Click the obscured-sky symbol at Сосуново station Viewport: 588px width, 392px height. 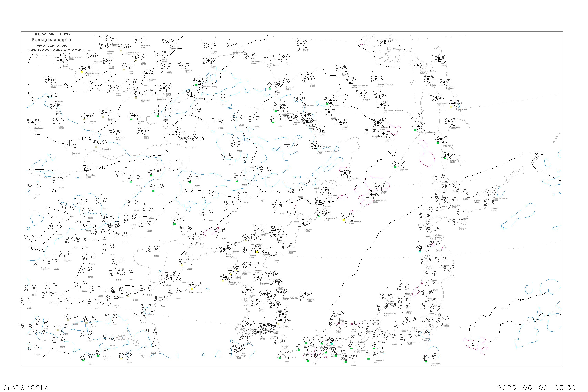[x=398, y=163]
